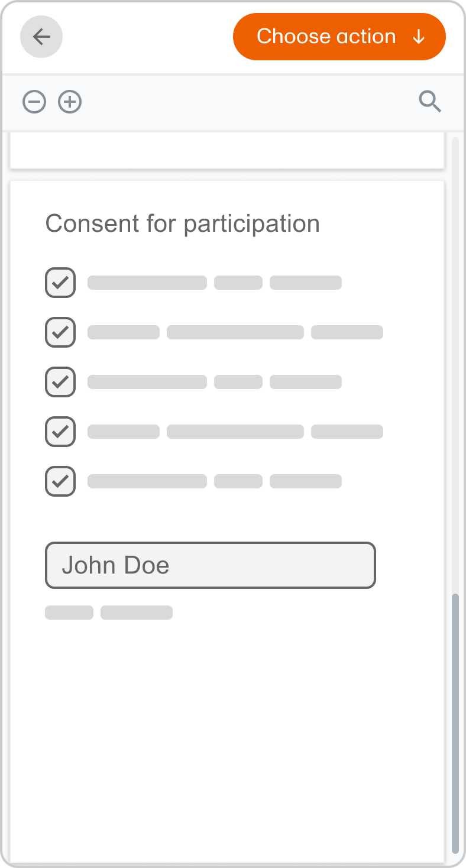The width and height of the screenshot is (466, 868).
Task: Toggle the second consent checkbox
Action: point(60,332)
